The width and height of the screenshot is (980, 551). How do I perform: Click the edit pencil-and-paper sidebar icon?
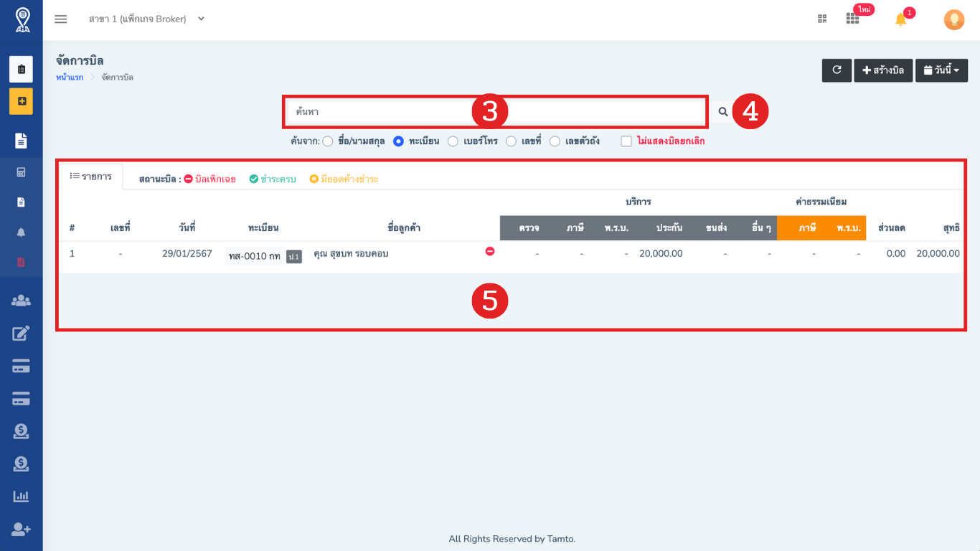tap(21, 333)
